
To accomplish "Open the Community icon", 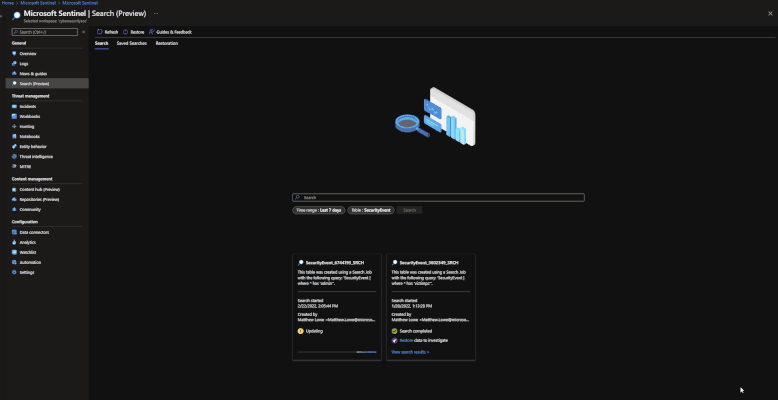I will coord(14,209).
